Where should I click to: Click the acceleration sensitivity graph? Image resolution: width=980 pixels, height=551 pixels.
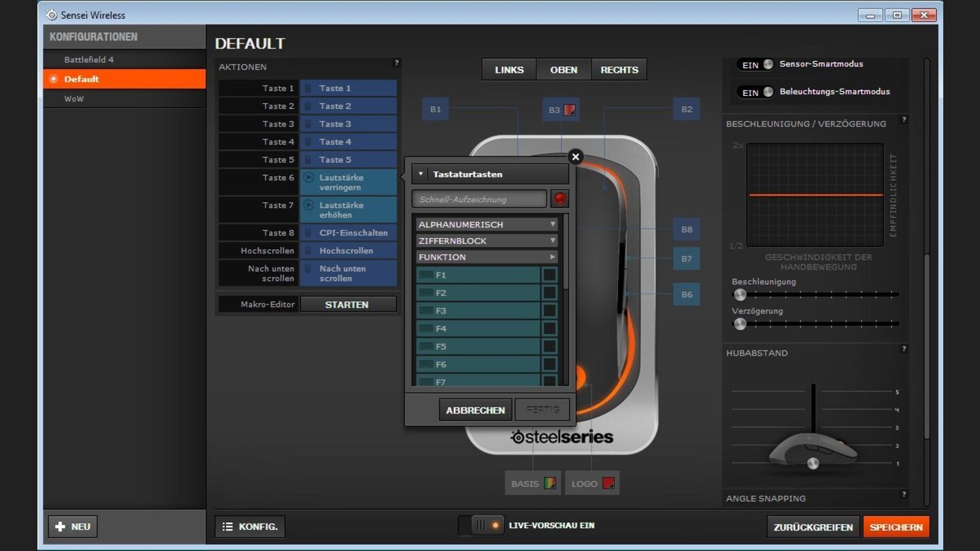[815, 195]
